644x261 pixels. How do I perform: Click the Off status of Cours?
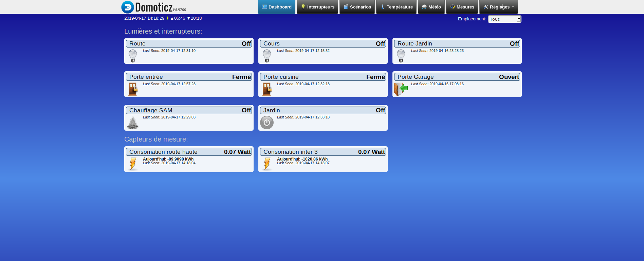[x=381, y=43]
